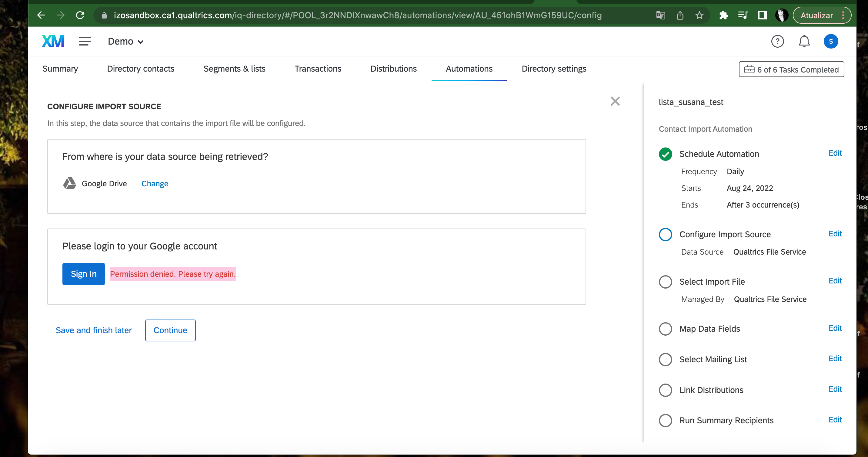
Task: Click the help question mark icon
Action: pos(777,41)
